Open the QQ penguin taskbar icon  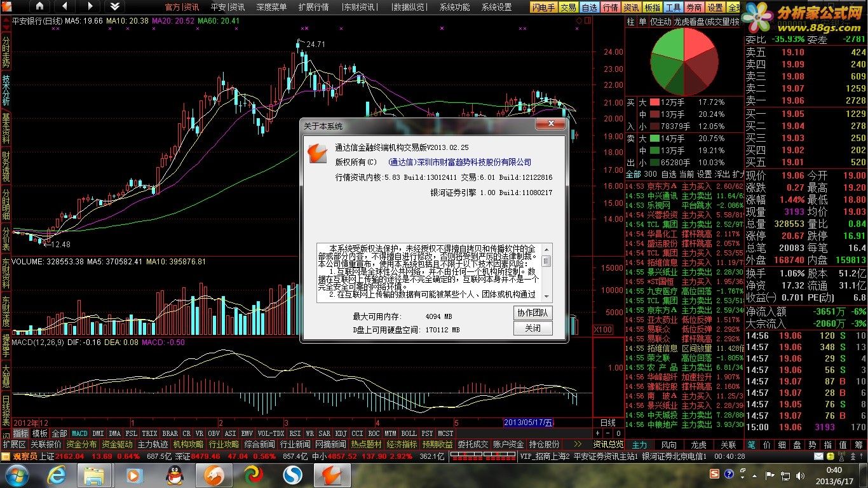point(174,475)
